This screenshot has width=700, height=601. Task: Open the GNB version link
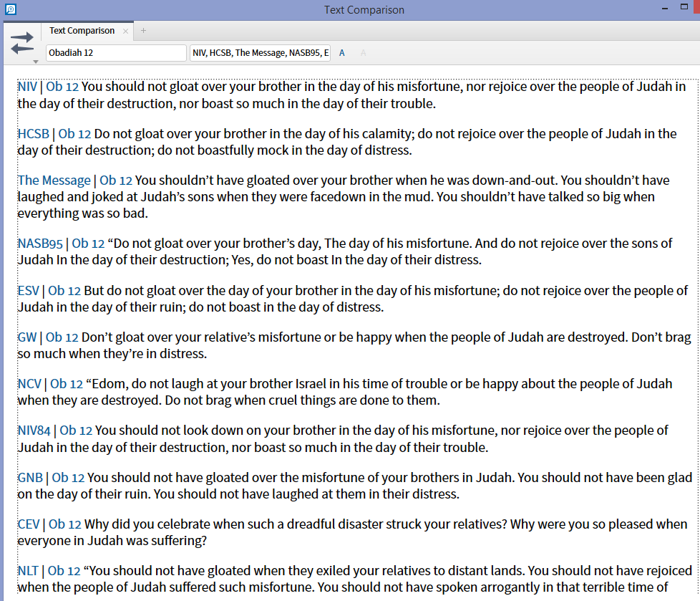pos(30,477)
